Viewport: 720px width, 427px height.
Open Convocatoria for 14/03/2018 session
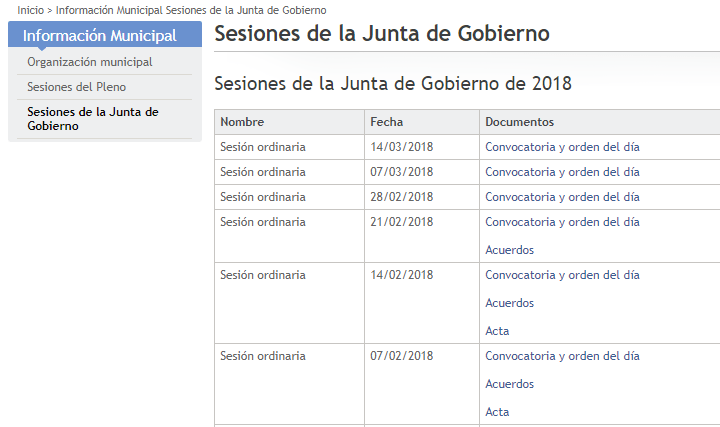tap(562, 147)
